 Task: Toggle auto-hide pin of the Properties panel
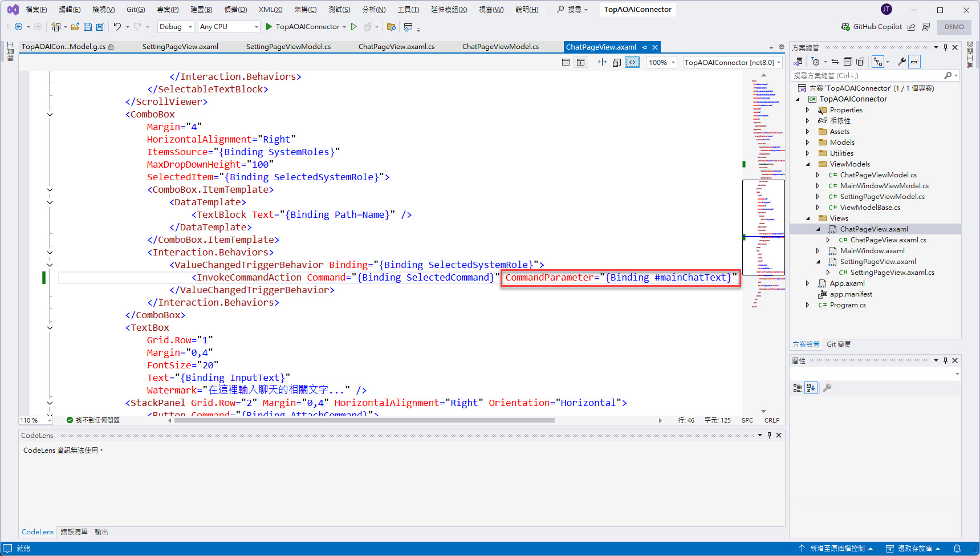945,360
